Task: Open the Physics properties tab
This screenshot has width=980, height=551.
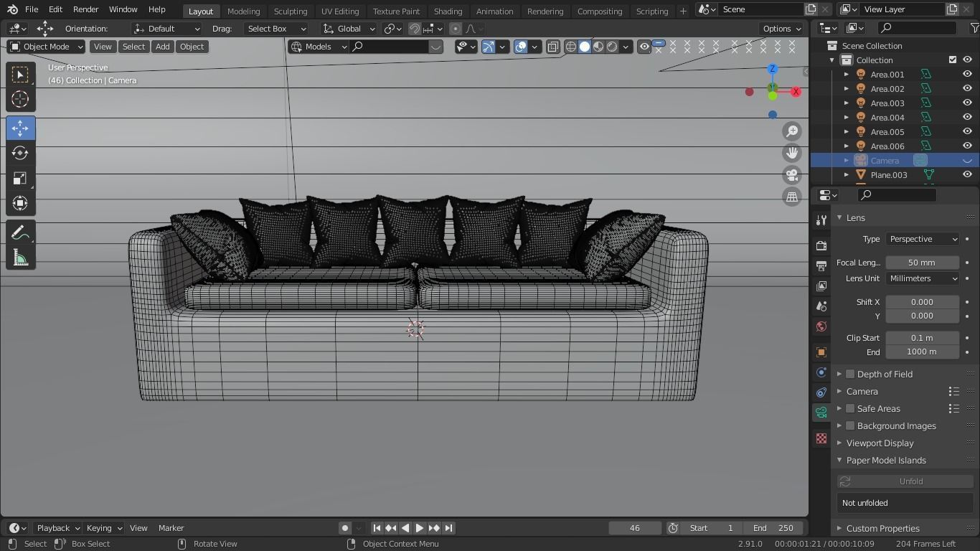Action: (821, 372)
